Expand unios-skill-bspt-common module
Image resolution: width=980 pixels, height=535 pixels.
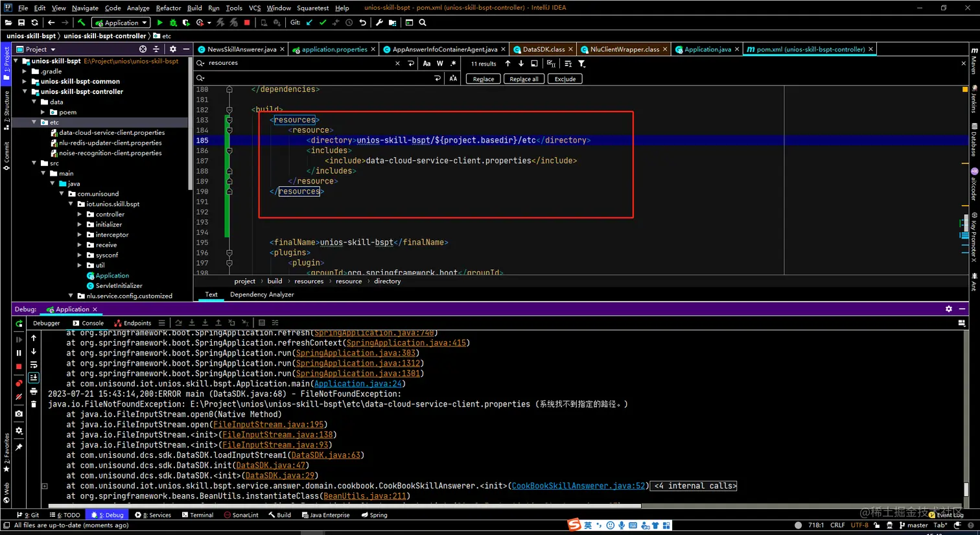(x=25, y=82)
